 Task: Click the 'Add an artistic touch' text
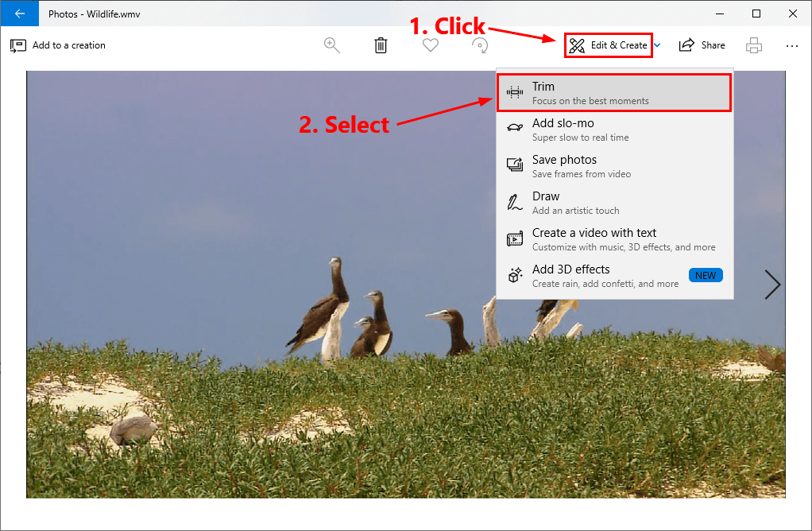576,211
